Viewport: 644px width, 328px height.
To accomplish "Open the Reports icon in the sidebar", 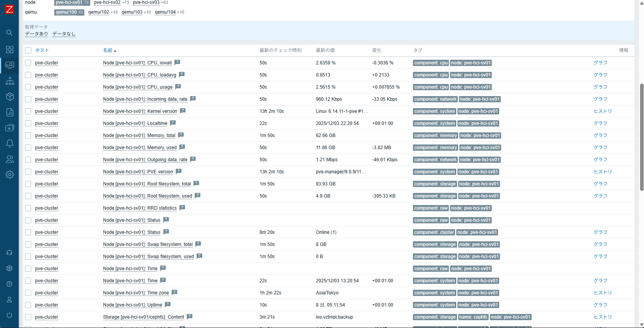I will [10, 112].
